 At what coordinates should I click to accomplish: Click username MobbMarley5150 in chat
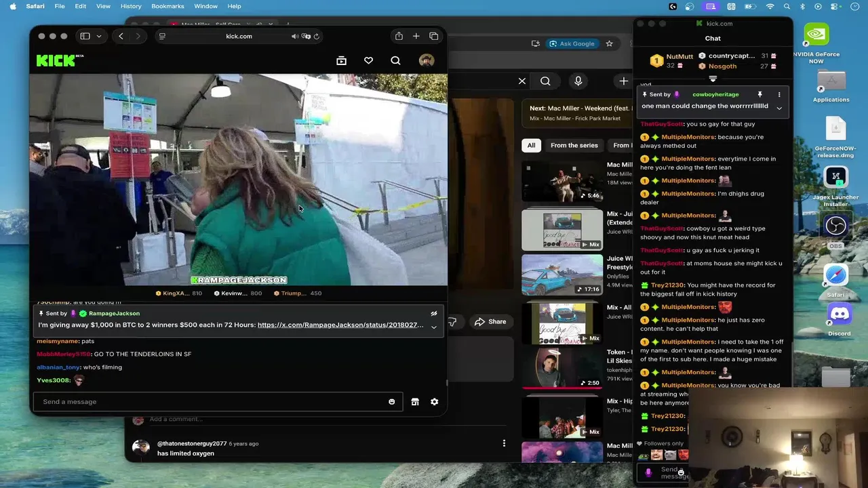point(63,354)
